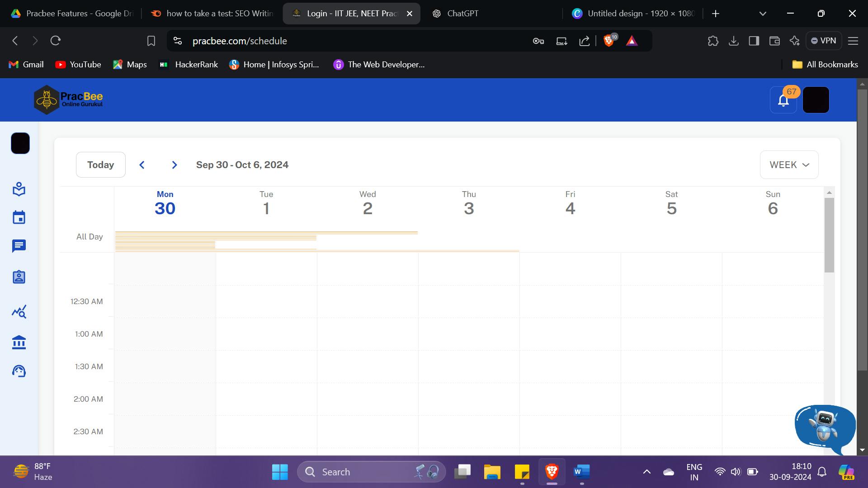
Task: Switch to the ChatGPT browser tab
Action: pos(462,14)
